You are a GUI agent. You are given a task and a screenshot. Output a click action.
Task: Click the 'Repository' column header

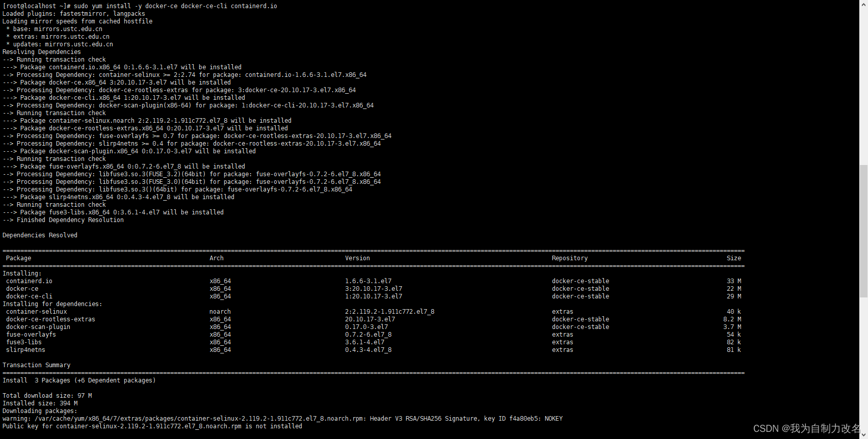tap(570, 258)
